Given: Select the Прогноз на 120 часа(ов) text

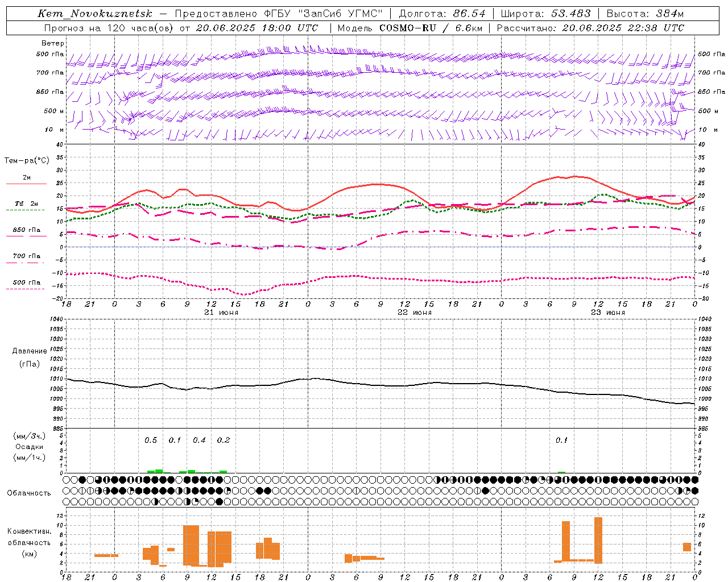Looking at the screenshot, I should click(109, 28).
